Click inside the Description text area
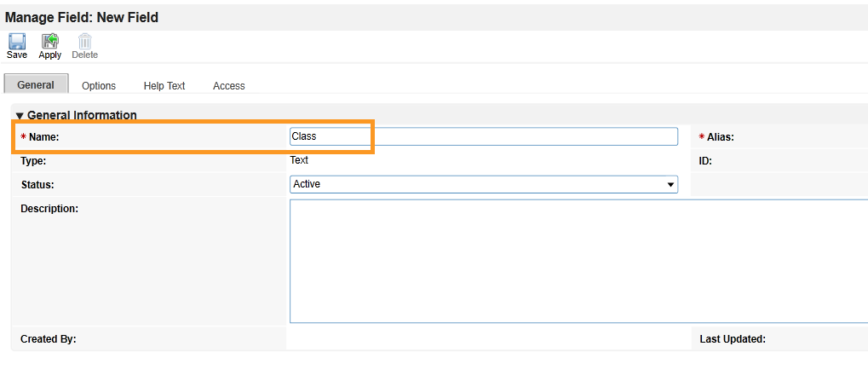 pos(578,261)
